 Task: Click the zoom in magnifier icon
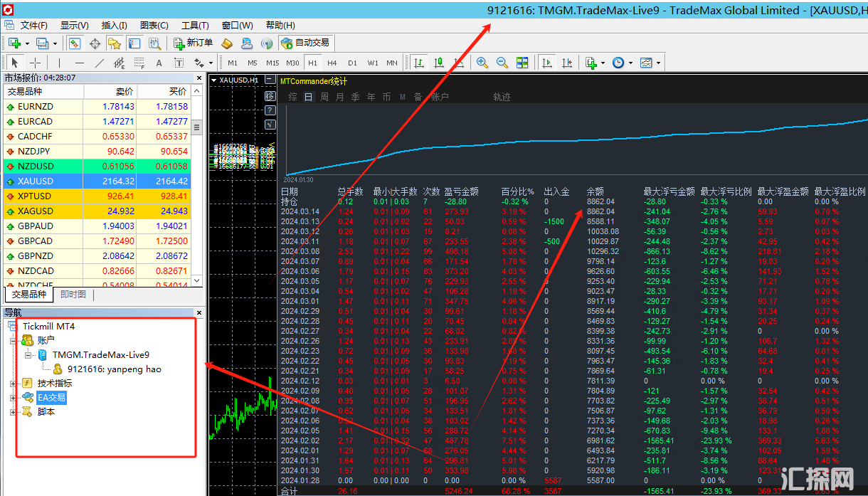[482, 63]
